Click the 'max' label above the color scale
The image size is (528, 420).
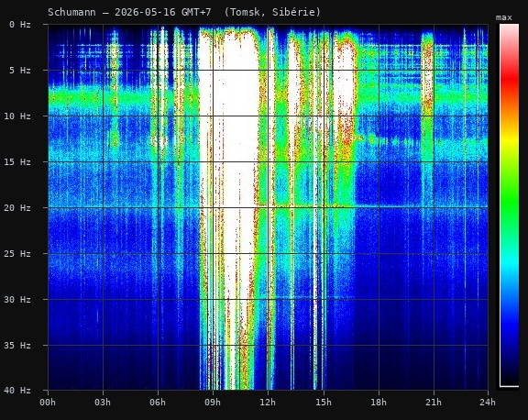pyautogui.click(x=504, y=17)
